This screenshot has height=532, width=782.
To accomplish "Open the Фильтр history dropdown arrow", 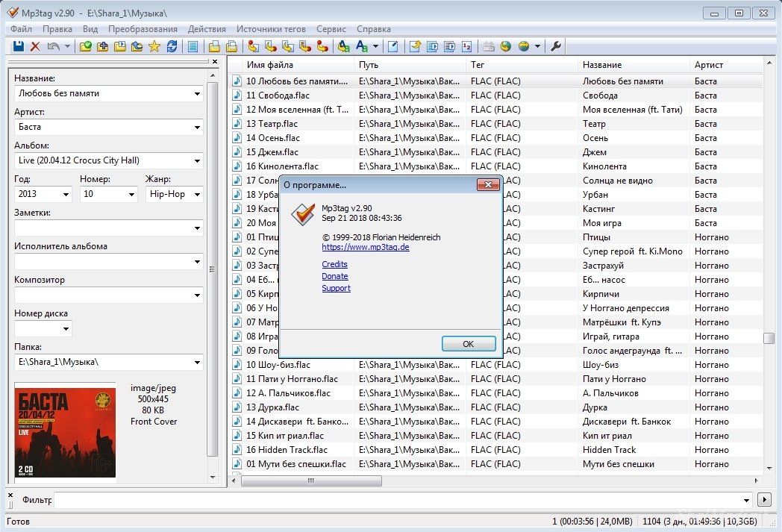I will point(746,500).
